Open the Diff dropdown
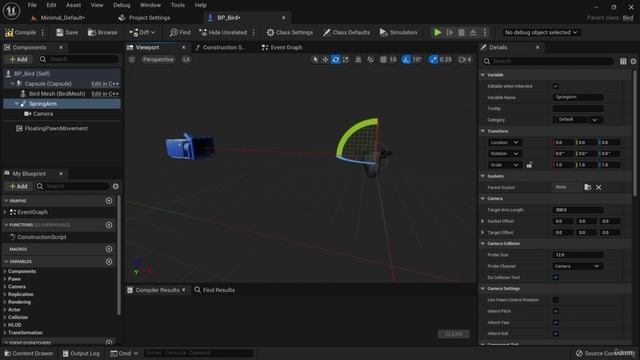 coord(142,32)
